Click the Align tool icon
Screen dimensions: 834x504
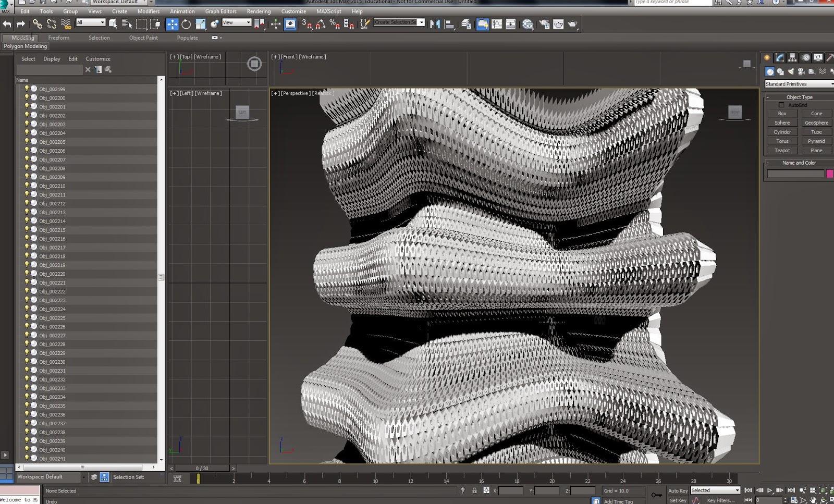pyautogui.click(x=449, y=24)
